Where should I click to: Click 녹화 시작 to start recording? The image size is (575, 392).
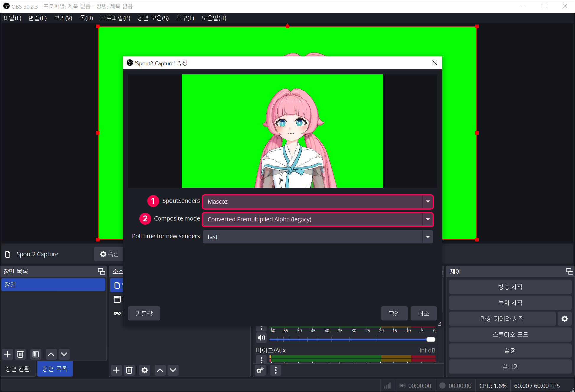tap(510, 303)
